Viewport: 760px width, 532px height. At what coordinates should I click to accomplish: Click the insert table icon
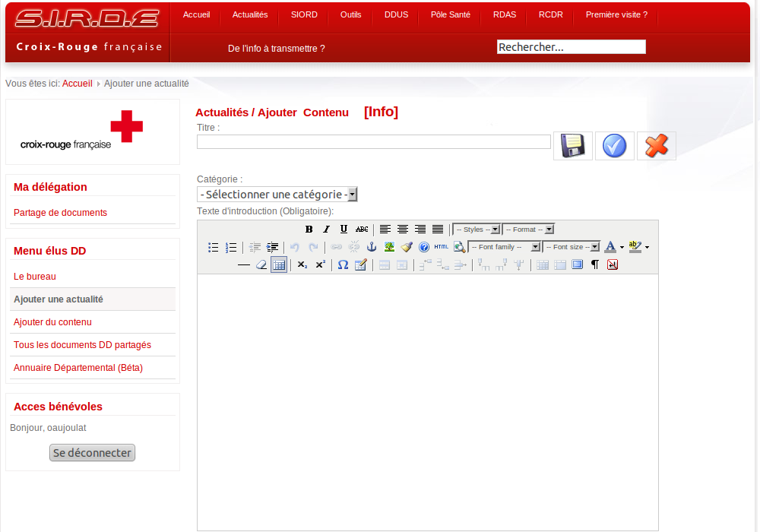pos(279,264)
